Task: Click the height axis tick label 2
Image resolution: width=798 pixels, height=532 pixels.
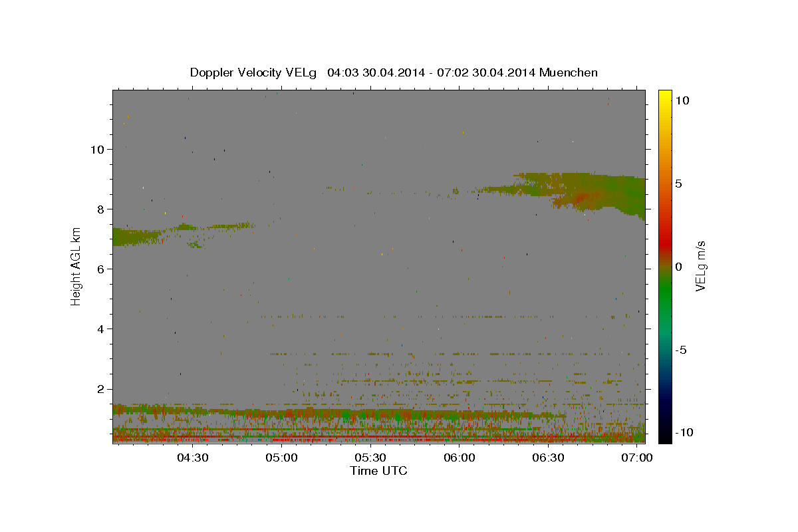Action: pos(100,389)
